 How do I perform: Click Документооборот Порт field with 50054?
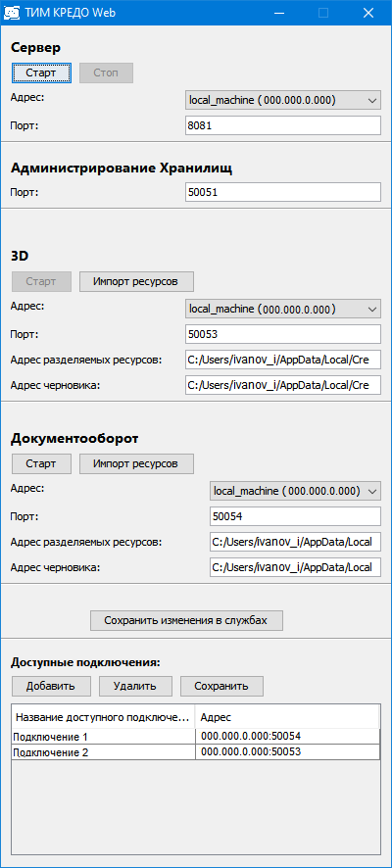pos(296,516)
